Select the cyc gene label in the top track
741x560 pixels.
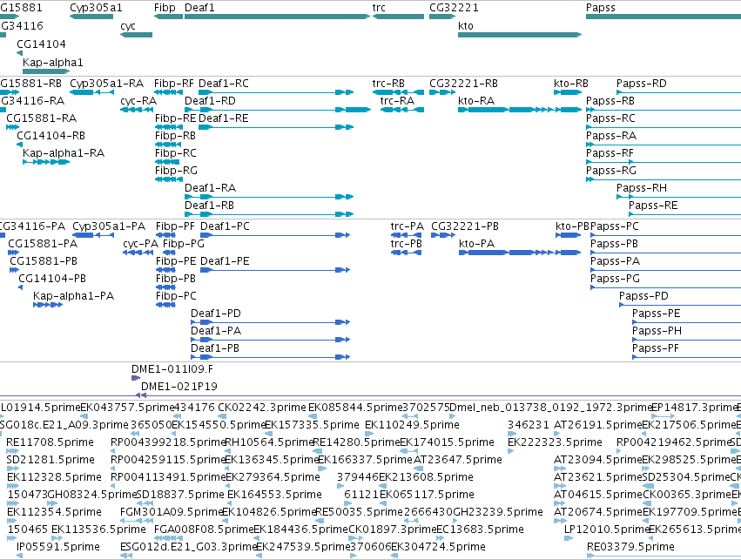pyautogui.click(x=128, y=26)
